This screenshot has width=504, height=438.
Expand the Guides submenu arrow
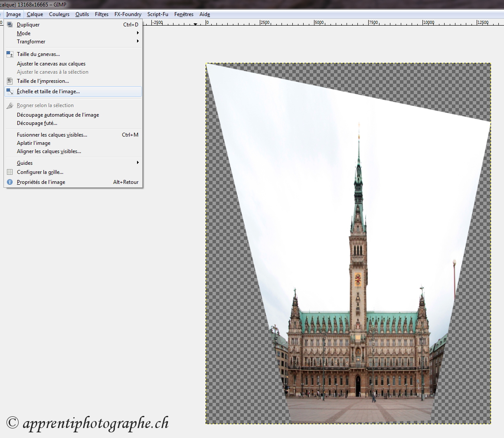click(138, 163)
